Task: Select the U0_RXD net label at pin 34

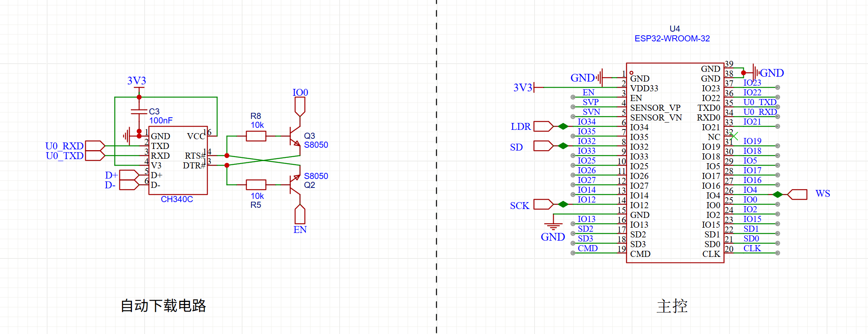Action: click(760, 112)
